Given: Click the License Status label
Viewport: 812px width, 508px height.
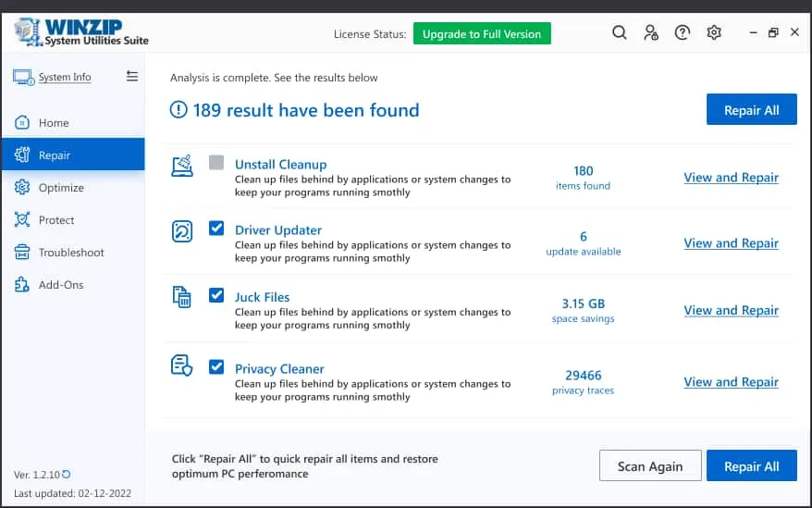Looking at the screenshot, I should pos(370,34).
